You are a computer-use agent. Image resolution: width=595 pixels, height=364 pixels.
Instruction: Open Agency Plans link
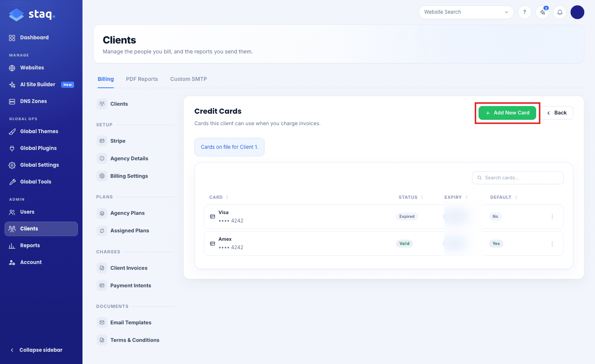coord(128,213)
